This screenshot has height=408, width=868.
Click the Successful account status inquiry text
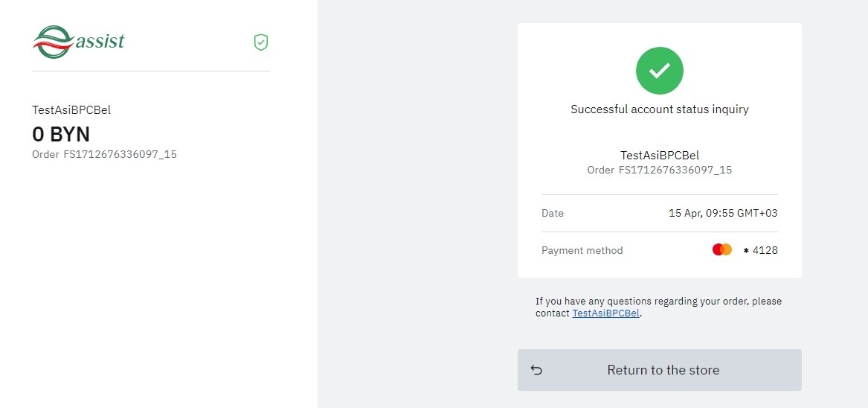(x=659, y=109)
